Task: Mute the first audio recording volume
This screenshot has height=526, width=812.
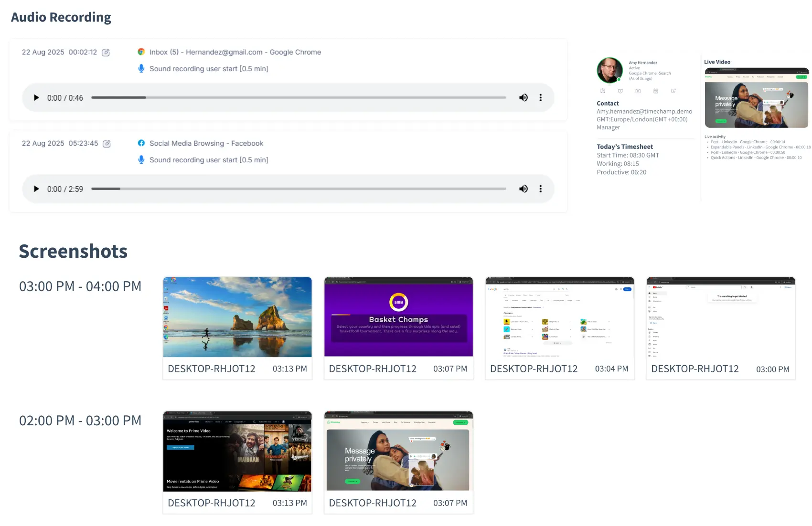Action: [x=524, y=97]
